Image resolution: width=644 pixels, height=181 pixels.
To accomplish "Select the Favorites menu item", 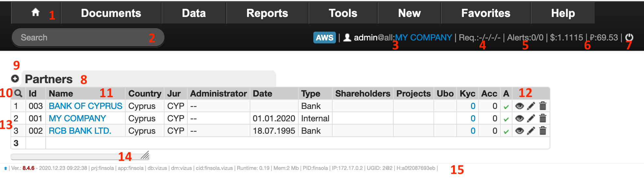I will [x=486, y=13].
